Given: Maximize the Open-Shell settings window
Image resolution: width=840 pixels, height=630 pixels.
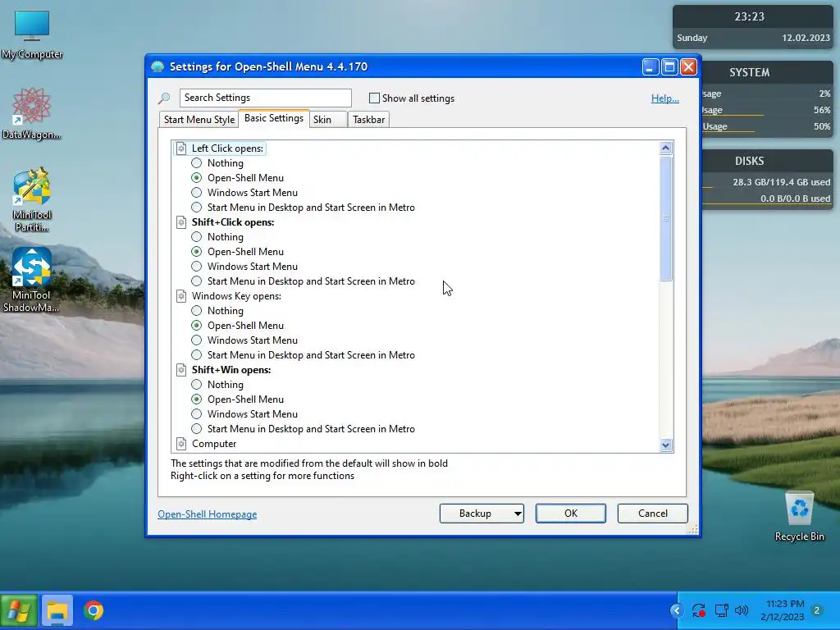Looking at the screenshot, I should pyautogui.click(x=669, y=67).
